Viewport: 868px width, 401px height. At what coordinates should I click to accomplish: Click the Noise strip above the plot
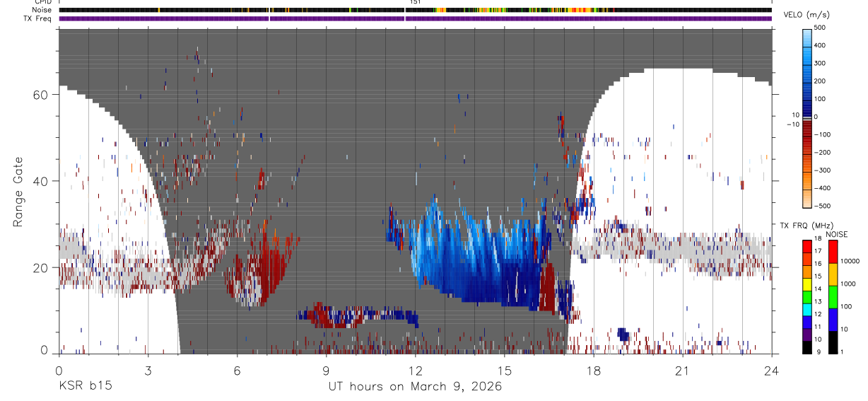click(x=415, y=10)
